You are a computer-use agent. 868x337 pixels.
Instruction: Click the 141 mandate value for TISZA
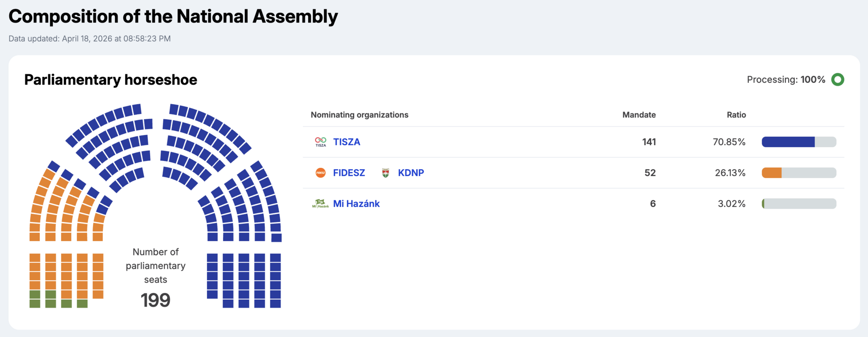tap(649, 142)
